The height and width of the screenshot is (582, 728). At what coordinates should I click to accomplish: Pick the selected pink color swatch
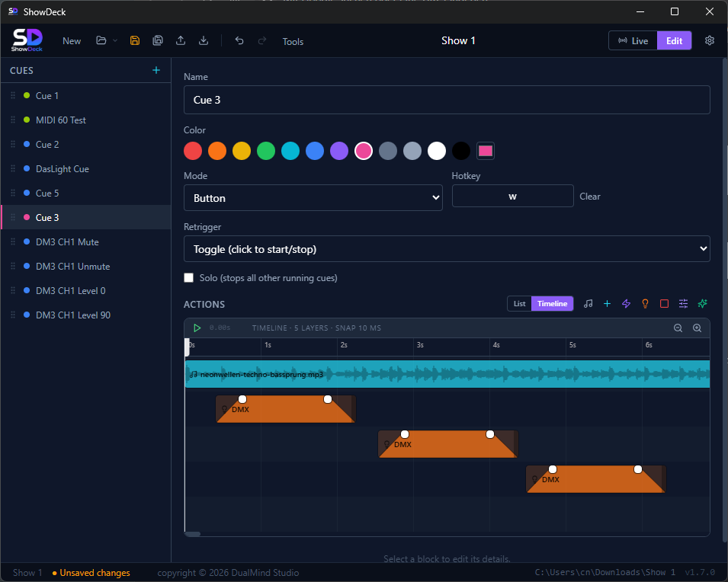click(364, 151)
